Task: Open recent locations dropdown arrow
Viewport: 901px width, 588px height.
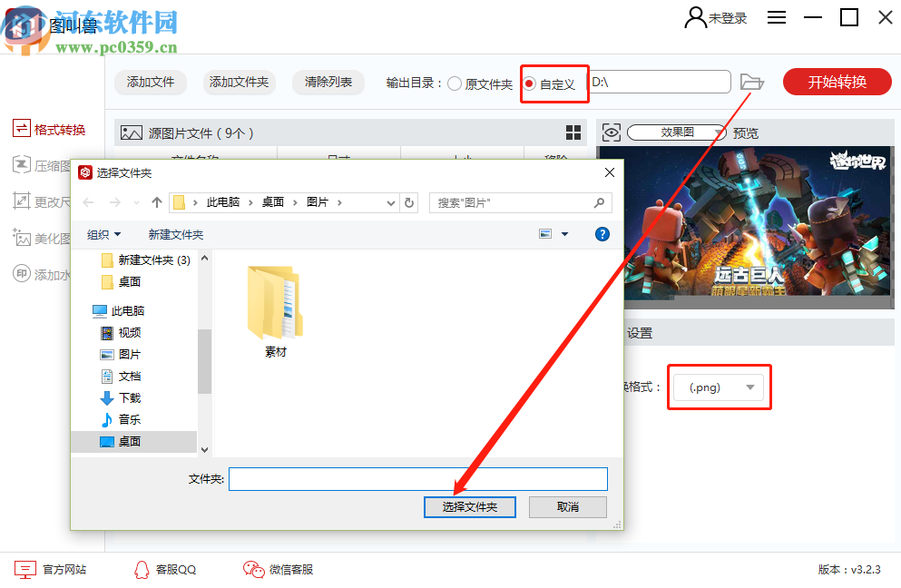Action: (x=136, y=202)
